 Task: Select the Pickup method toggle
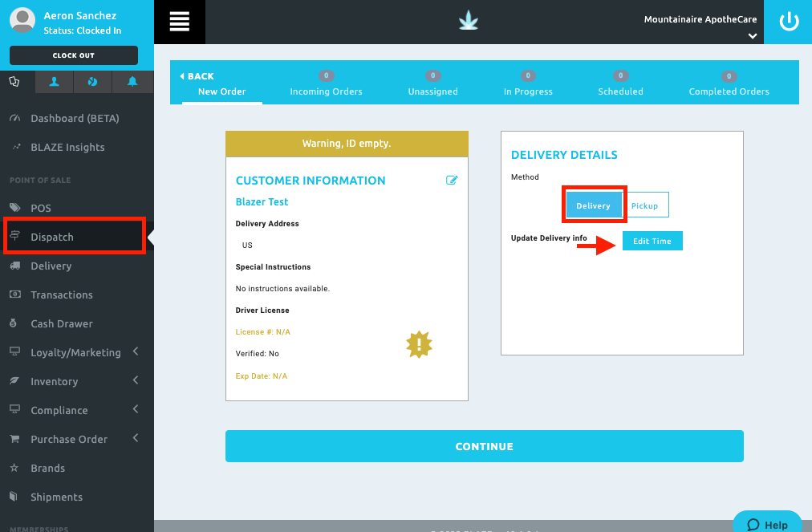tap(645, 205)
